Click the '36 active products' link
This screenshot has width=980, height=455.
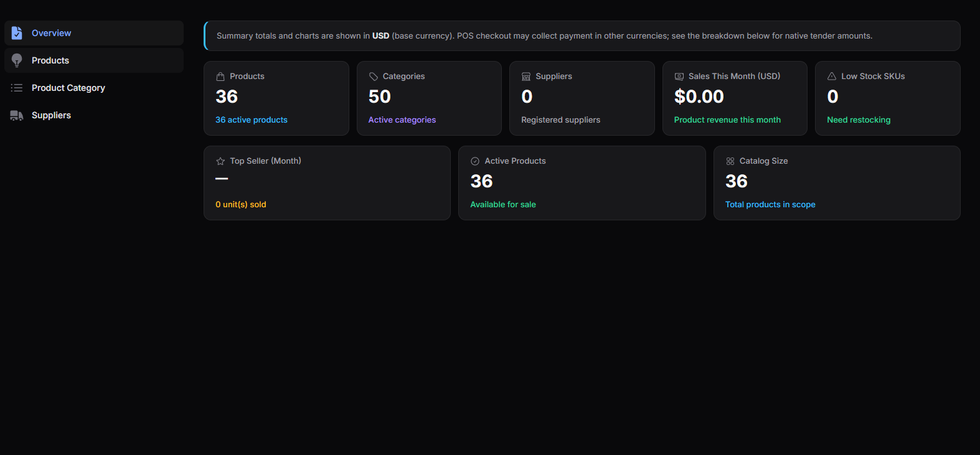[x=252, y=120]
